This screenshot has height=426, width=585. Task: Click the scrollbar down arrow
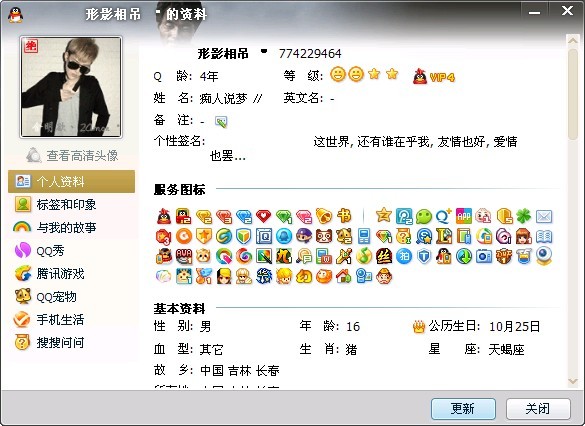(x=573, y=381)
